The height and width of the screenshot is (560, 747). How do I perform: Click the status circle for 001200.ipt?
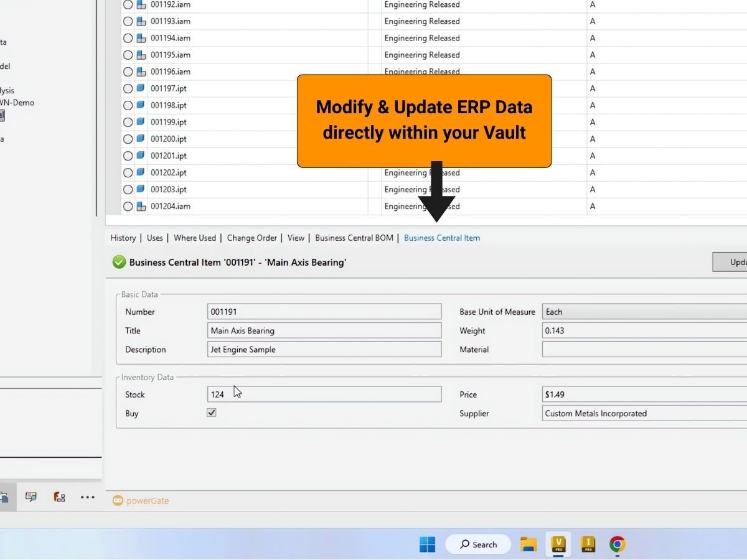coord(128,139)
